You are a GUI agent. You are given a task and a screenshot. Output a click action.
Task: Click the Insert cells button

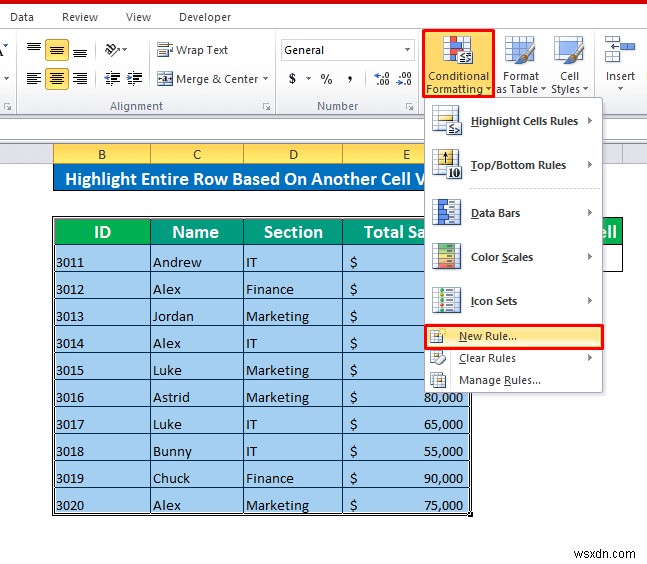620,64
